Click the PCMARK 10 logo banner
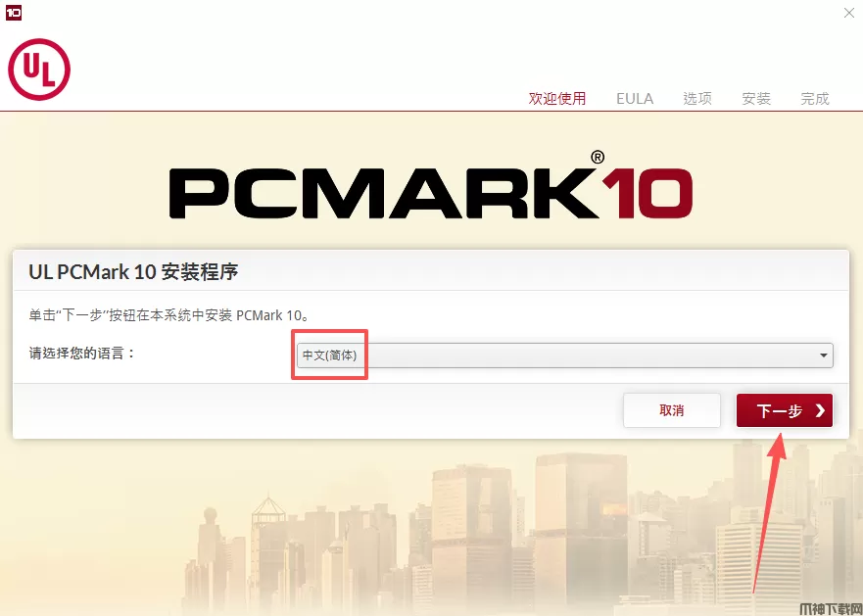 pyautogui.click(x=431, y=186)
